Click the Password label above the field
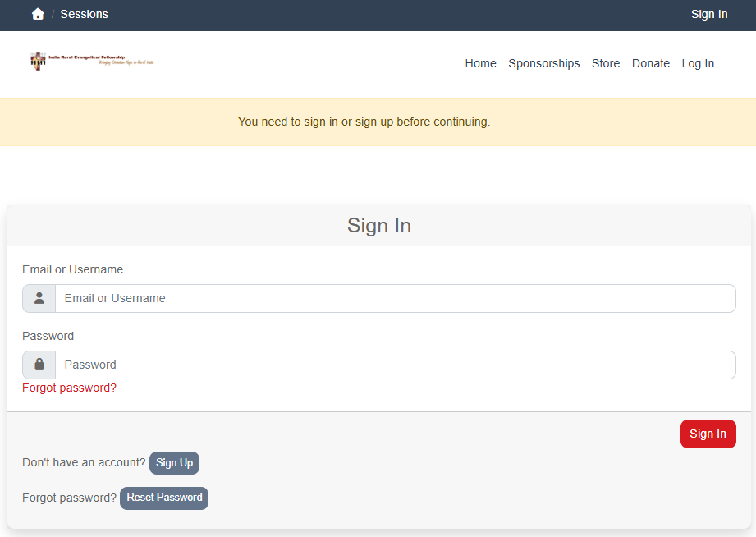Image resolution: width=756 pixels, height=537 pixels. click(48, 336)
